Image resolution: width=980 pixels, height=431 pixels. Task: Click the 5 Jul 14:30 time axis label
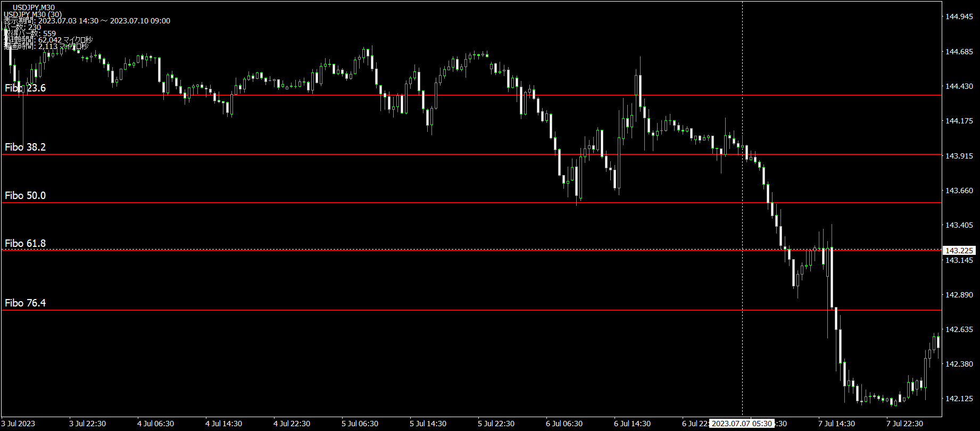coord(428,424)
